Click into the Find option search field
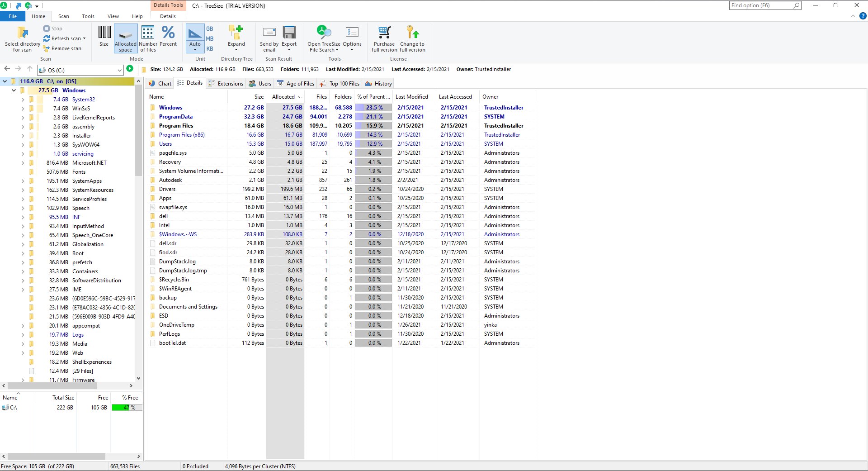The height and width of the screenshot is (471, 868). point(761,5)
